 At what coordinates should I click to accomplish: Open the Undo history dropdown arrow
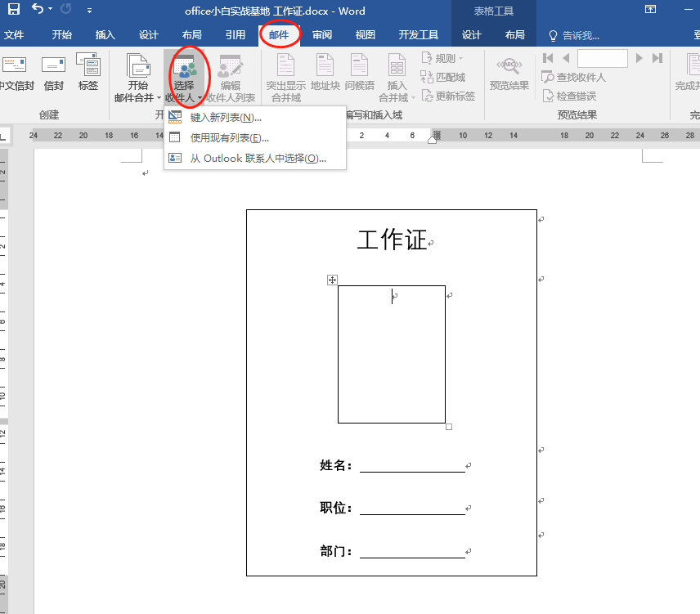pyautogui.click(x=50, y=9)
